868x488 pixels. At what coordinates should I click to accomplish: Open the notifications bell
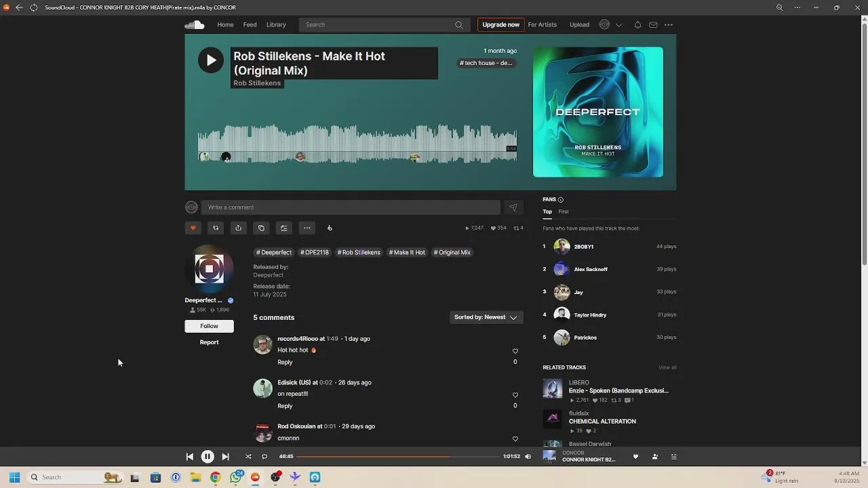637,25
